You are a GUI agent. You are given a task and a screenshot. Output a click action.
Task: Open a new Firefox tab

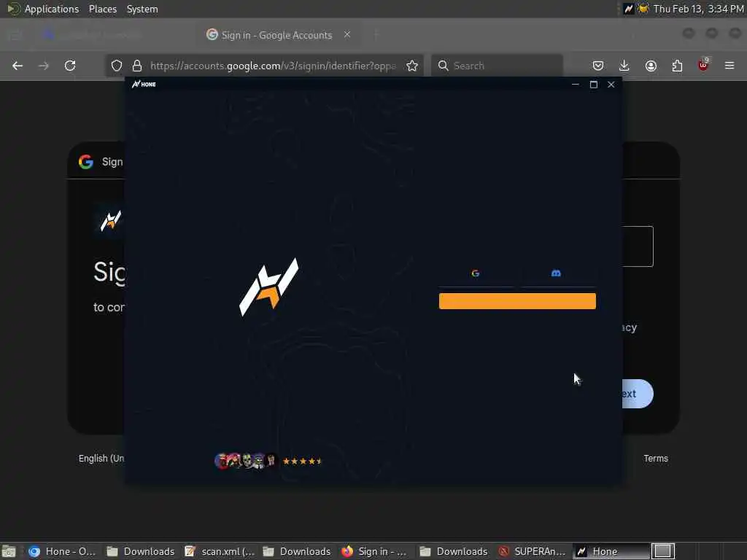pos(376,35)
